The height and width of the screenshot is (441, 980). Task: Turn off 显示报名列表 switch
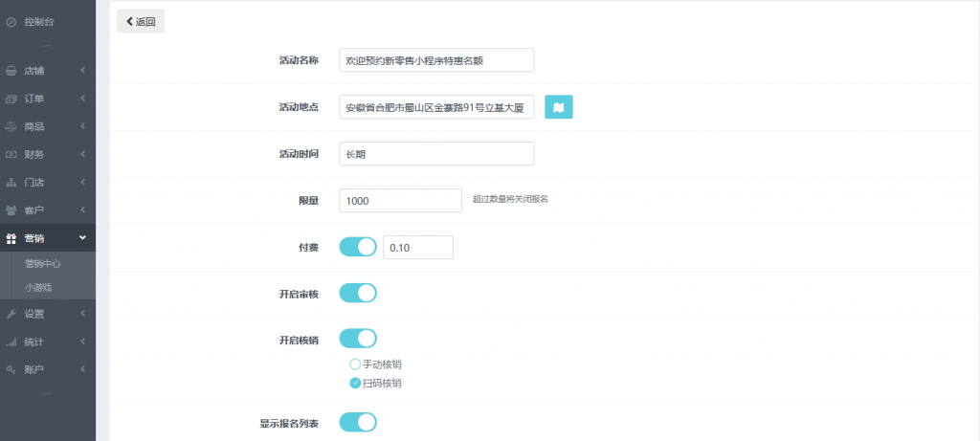click(358, 422)
